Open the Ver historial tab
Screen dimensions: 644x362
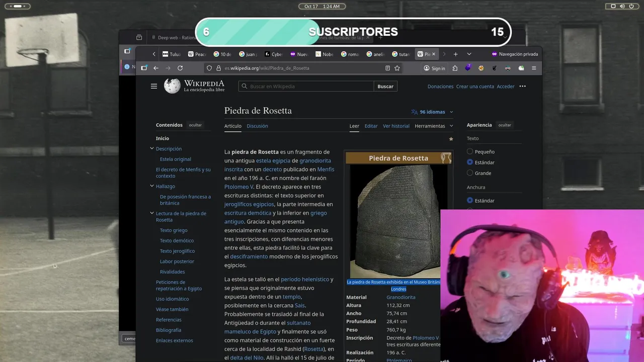click(396, 126)
